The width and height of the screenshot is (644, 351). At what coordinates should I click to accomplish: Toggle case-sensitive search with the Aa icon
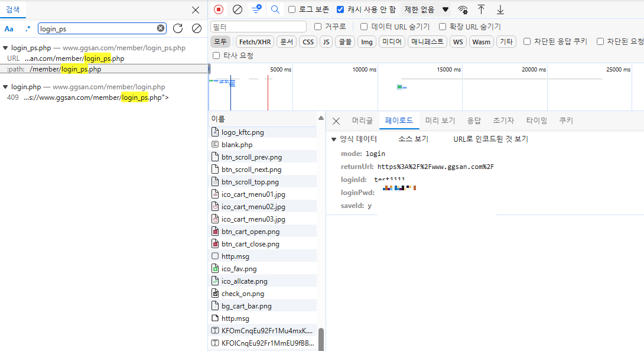8,28
